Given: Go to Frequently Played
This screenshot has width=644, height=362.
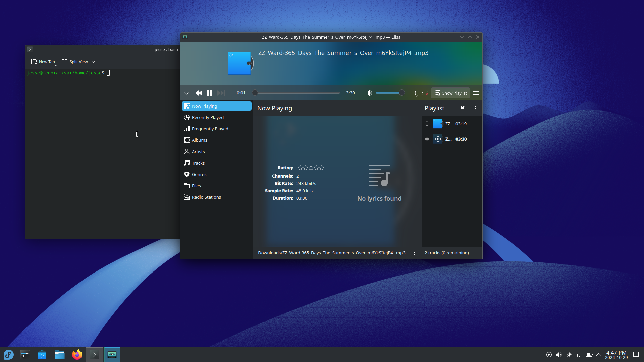Looking at the screenshot, I should point(217,129).
